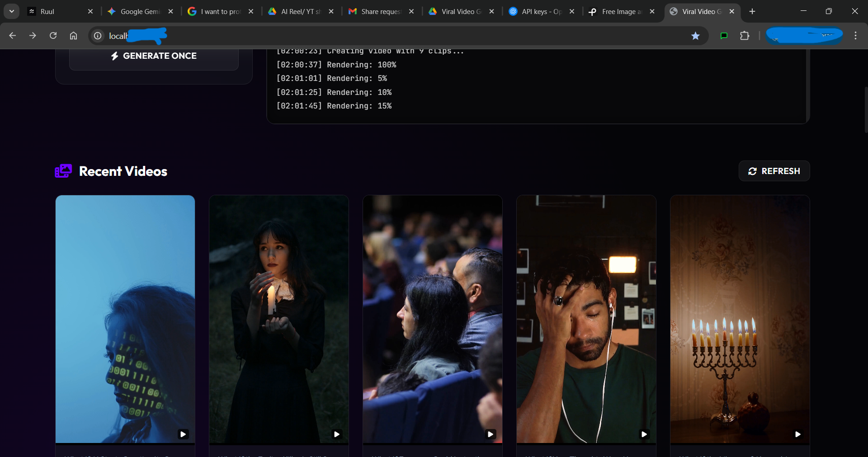
Task: Open the Chrome three-dot menu
Action: point(855,36)
